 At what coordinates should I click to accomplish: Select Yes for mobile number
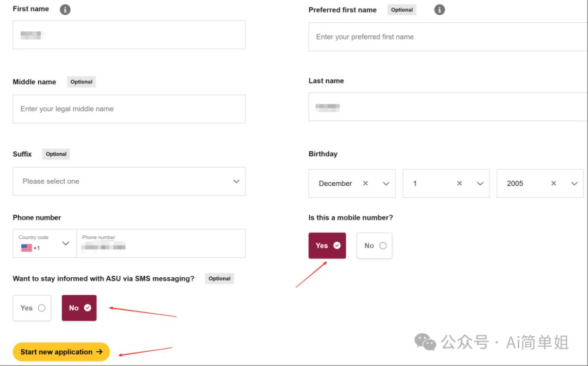point(327,246)
